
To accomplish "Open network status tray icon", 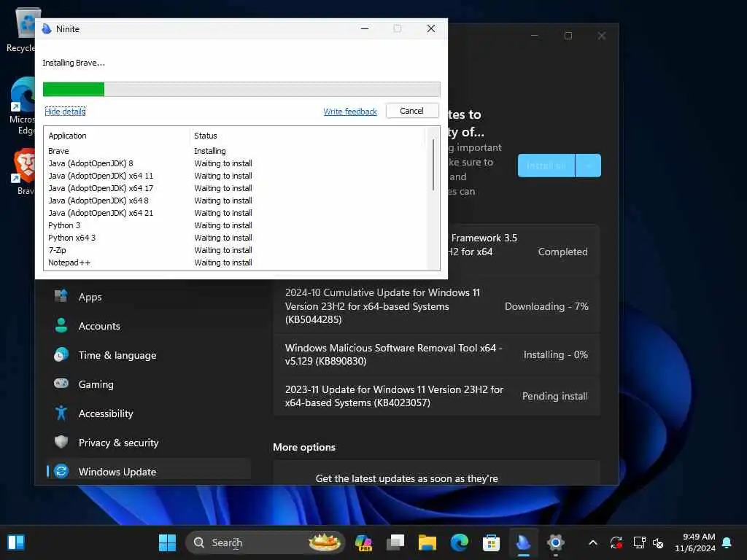I will (x=639, y=542).
